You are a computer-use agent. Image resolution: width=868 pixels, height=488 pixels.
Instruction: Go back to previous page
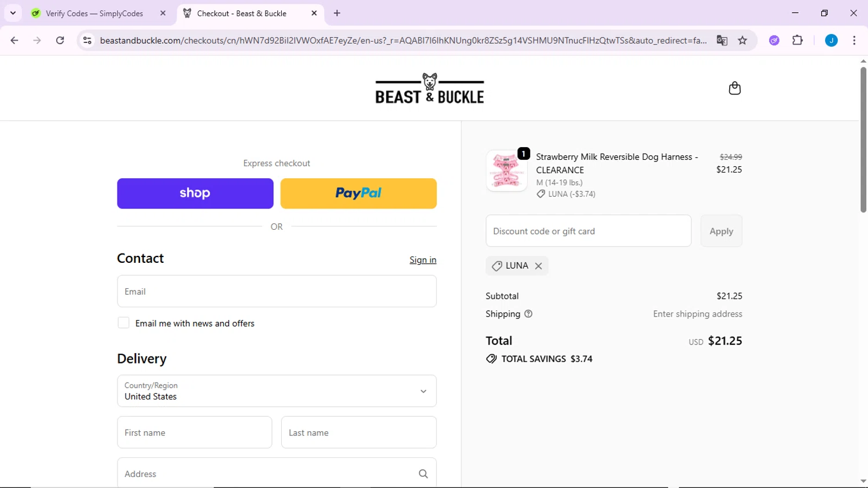pos(14,41)
